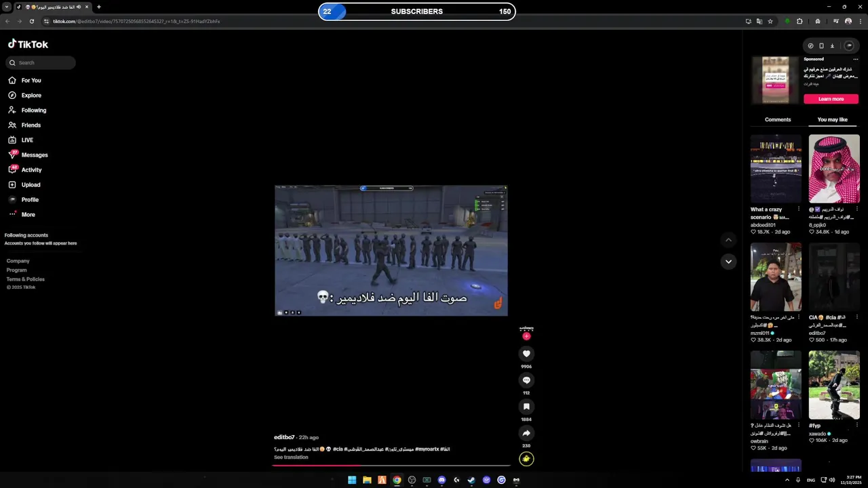Open editbo7 creator username
Image resolution: width=868 pixels, height=488 pixels.
284,437
